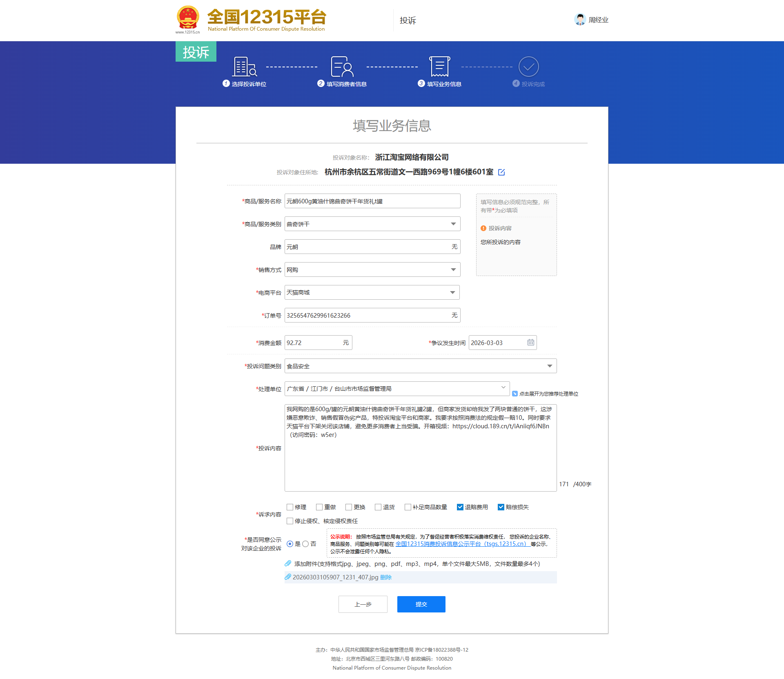Click the green 投诉 tab label
The image size is (784, 679).
[196, 52]
